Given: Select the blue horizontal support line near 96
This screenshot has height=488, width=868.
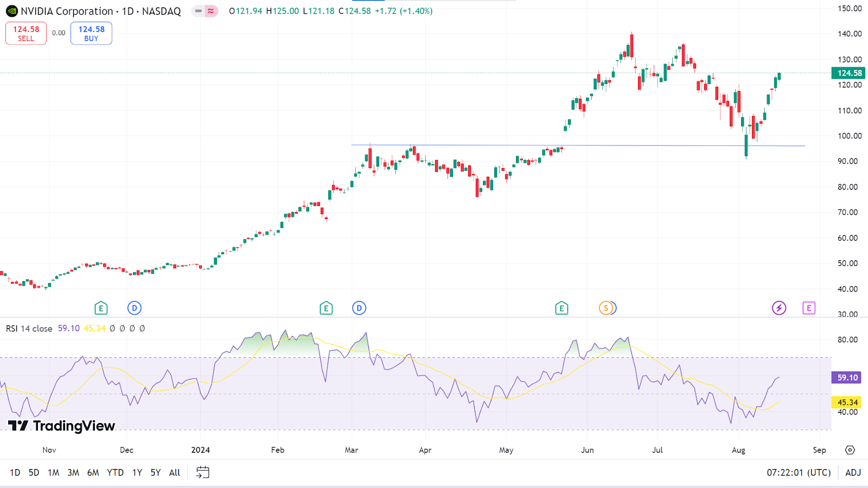Looking at the screenshot, I should pyautogui.click(x=578, y=145).
